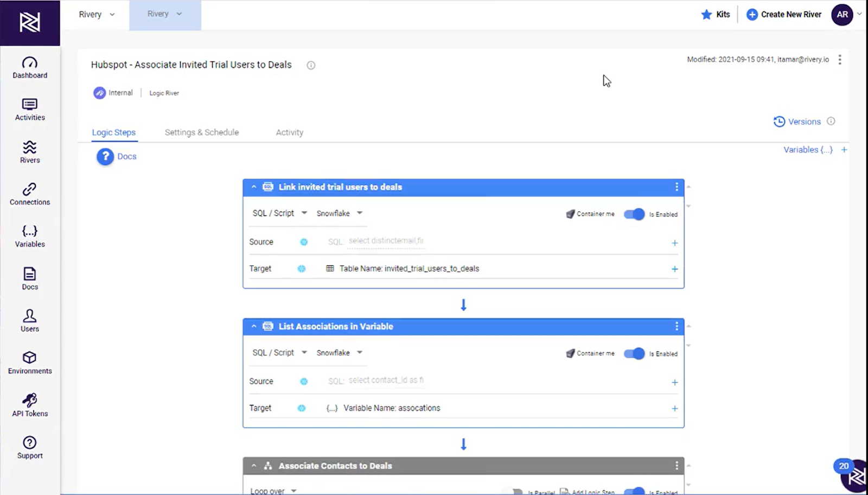This screenshot has width=868, height=495.
Task: Click plus on Target row for assocations variable
Action: point(675,409)
